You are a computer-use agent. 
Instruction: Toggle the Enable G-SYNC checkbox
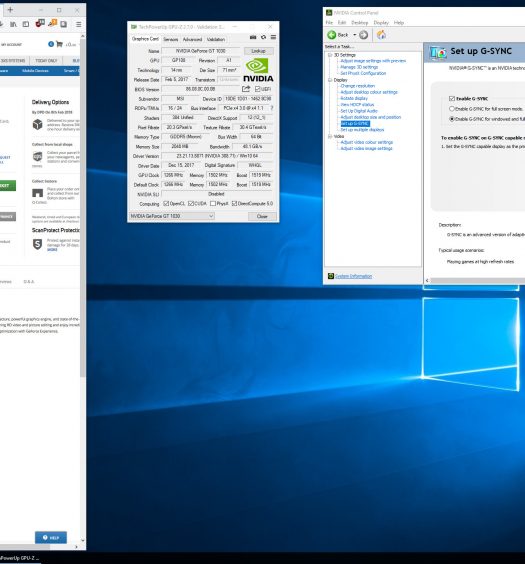pyautogui.click(x=452, y=99)
